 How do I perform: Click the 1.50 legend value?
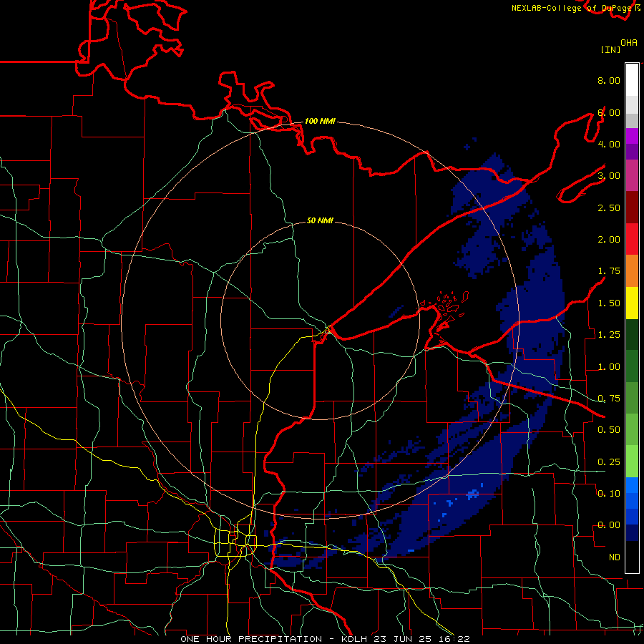tap(609, 303)
